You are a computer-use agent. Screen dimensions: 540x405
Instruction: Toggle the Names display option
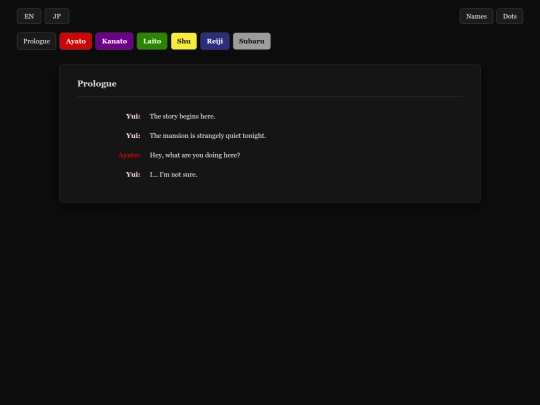click(x=476, y=16)
